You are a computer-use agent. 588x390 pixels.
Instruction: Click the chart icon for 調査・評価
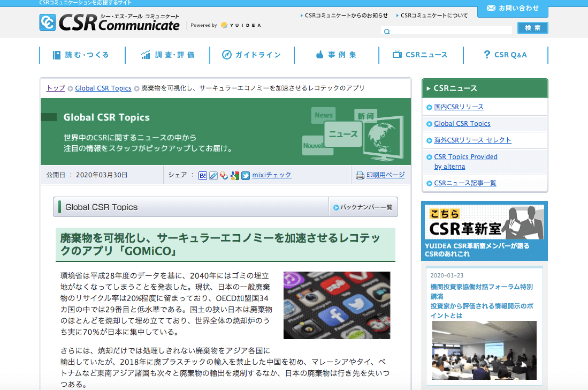(x=146, y=55)
